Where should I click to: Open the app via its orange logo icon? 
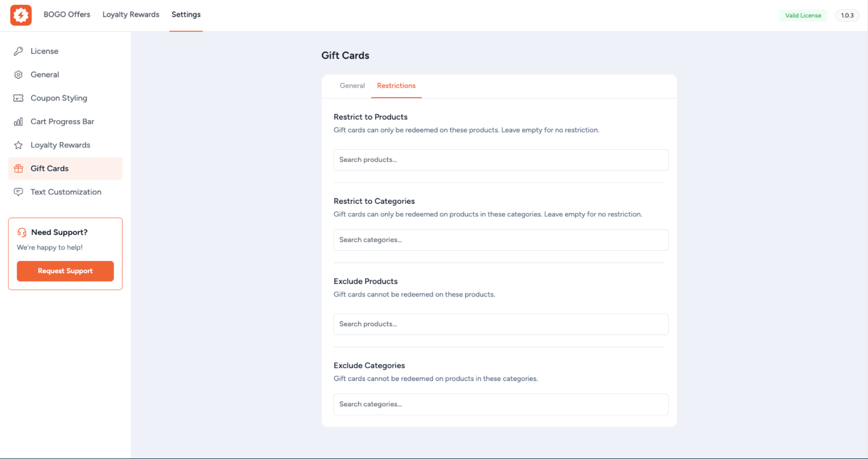click(21, 15)
